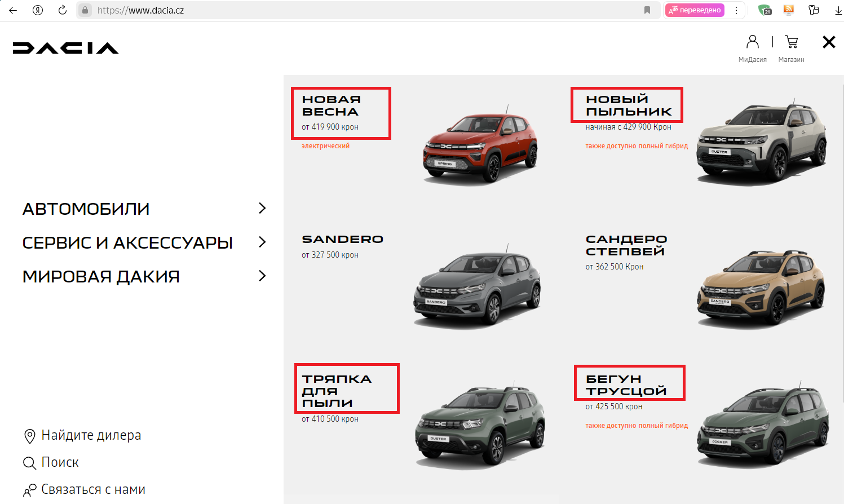The image size is (844, 504).
Task: Click the red Spring car image
Action: pyautogui.click(x=480, y=146)
